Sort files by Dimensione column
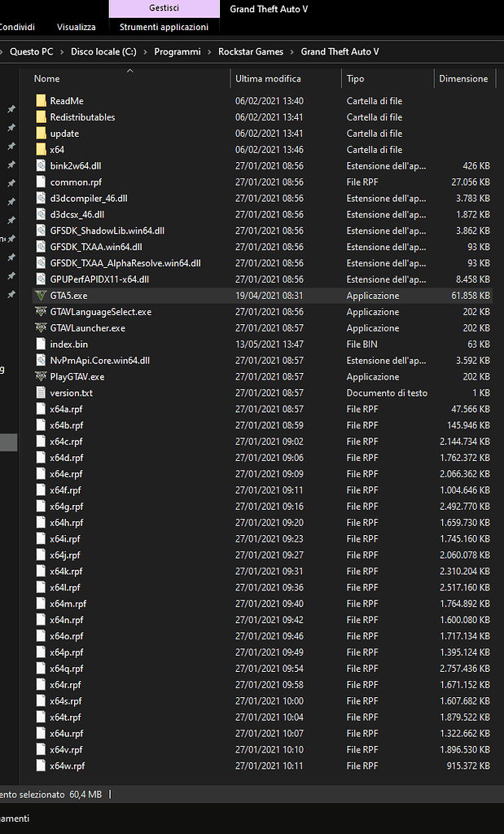This screenshot has height=834, width=504. coord(464,79)
